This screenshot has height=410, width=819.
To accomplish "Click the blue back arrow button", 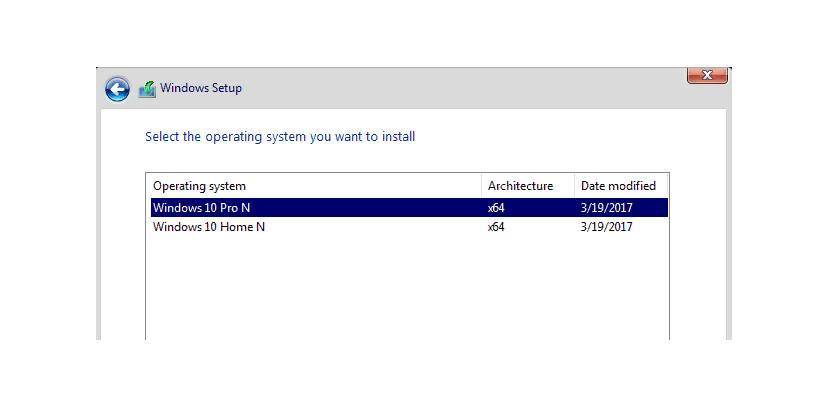I will [x=117, y=89].
